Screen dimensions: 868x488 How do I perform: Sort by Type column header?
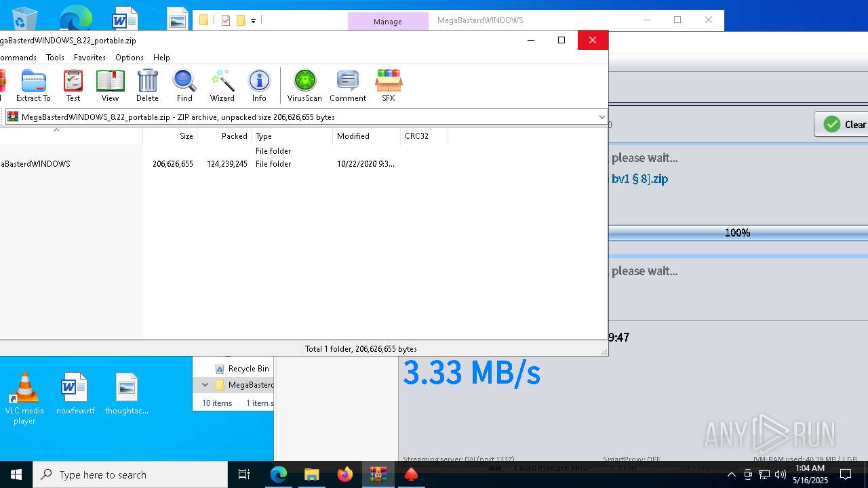pyautogui.click(x=292, y=136)
